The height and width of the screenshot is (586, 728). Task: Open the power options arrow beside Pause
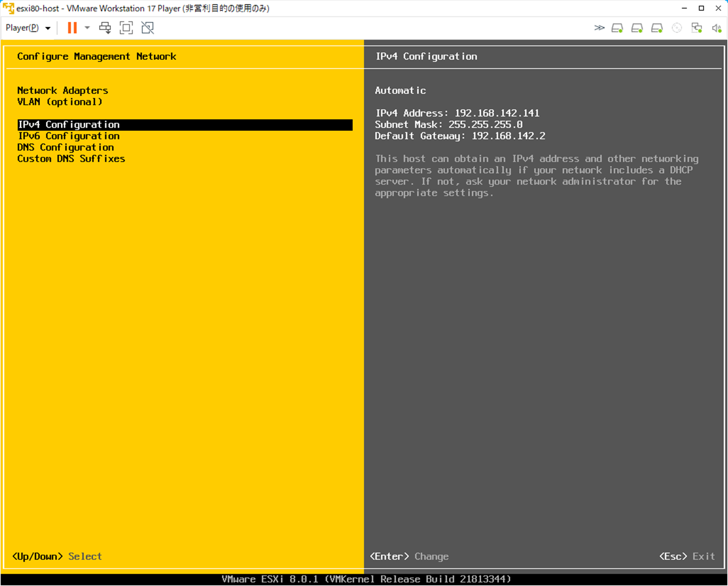pos(87,28)
